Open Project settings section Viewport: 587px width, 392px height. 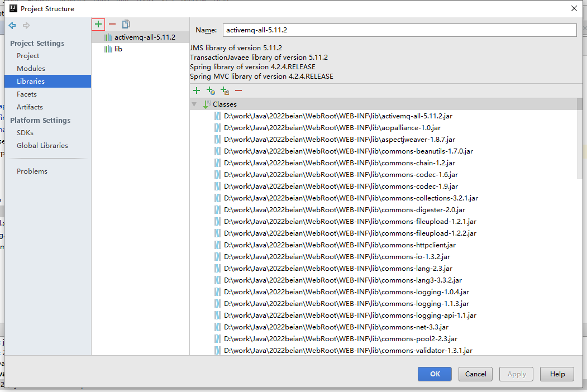pyautogui.click(x=28, y=56)
